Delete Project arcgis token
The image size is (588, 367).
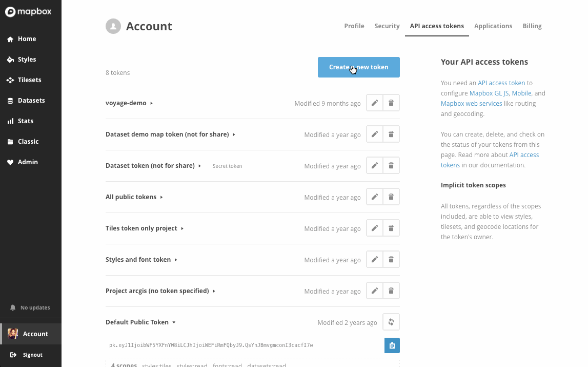(391, 291)
